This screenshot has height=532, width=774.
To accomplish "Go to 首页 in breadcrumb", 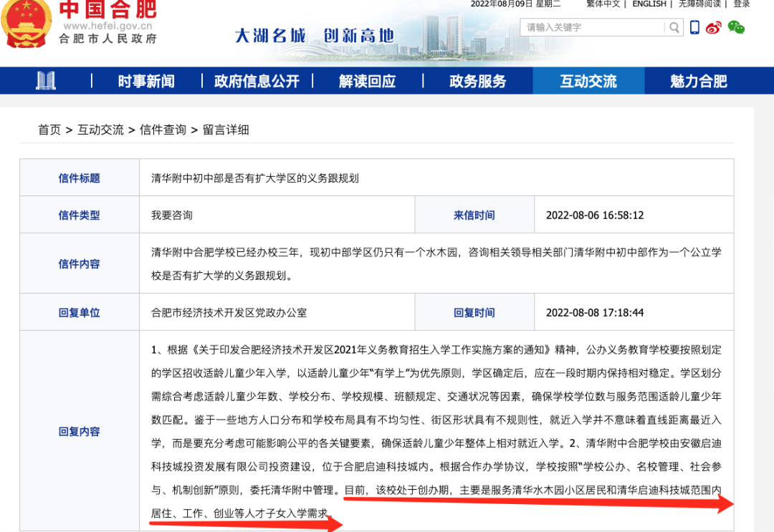I will pos(49,130).
